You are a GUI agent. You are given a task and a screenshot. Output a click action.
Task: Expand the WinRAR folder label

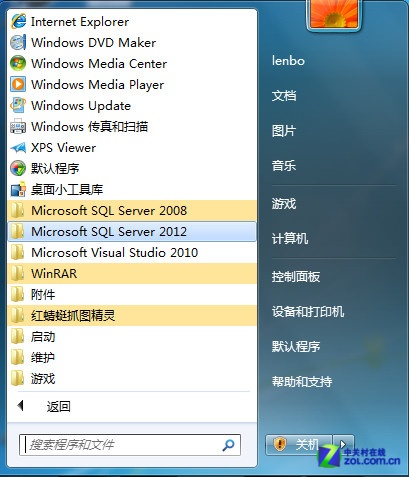click(x=54, y=274)
